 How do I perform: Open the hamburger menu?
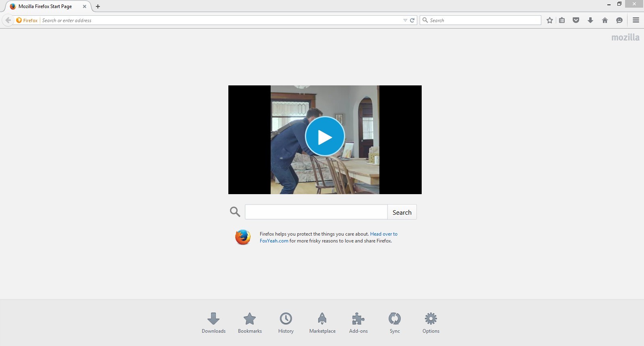click(636, 20)
